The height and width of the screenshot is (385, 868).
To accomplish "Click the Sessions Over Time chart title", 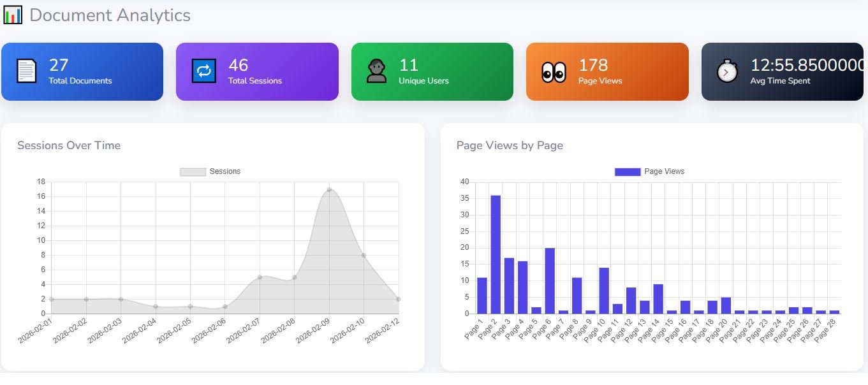I will pyautogui.click(x=70, y=145).
